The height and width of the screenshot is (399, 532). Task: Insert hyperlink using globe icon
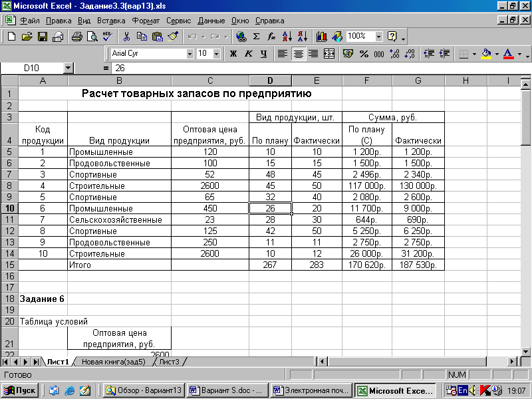(241, 37)
